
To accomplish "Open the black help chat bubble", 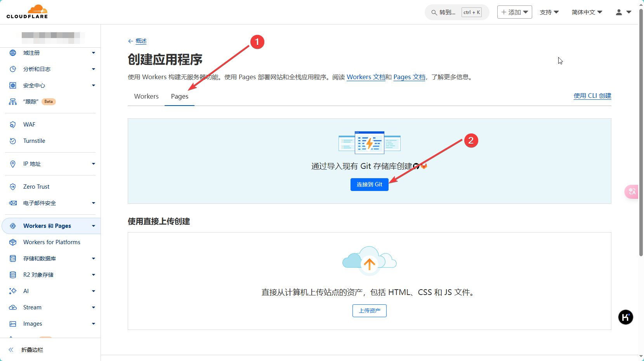I will coord(625,317).
